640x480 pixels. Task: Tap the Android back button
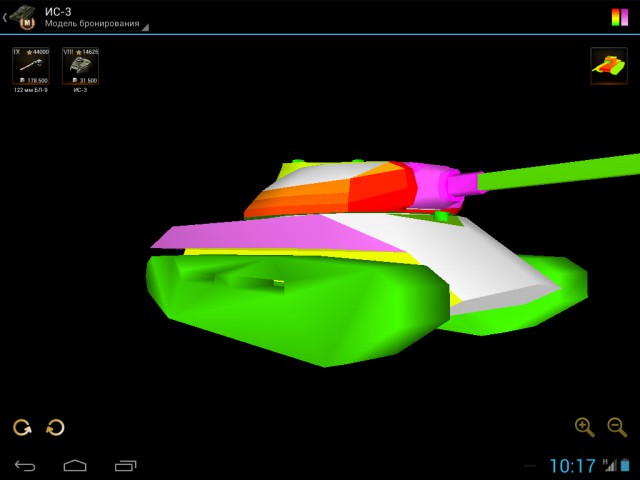pos(25,465)
